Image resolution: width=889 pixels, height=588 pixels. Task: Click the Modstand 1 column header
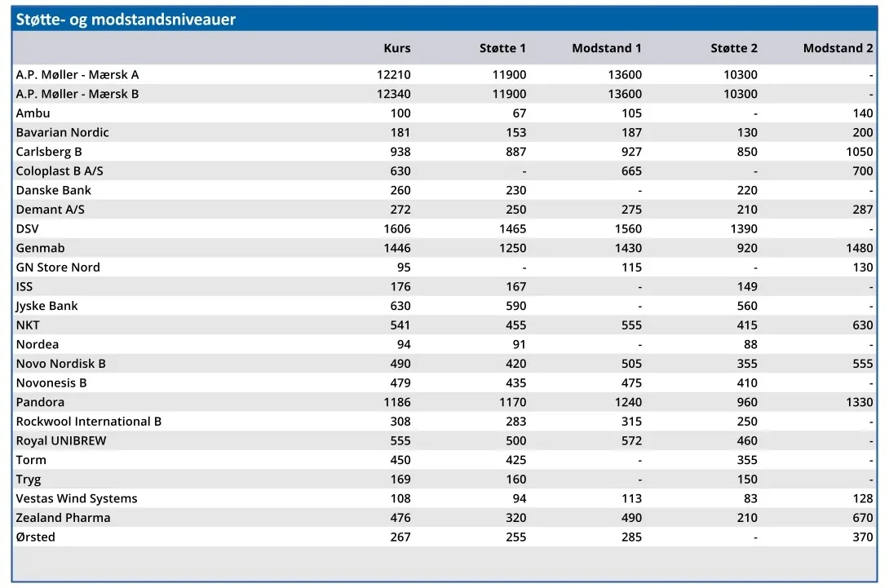point(606,48)
